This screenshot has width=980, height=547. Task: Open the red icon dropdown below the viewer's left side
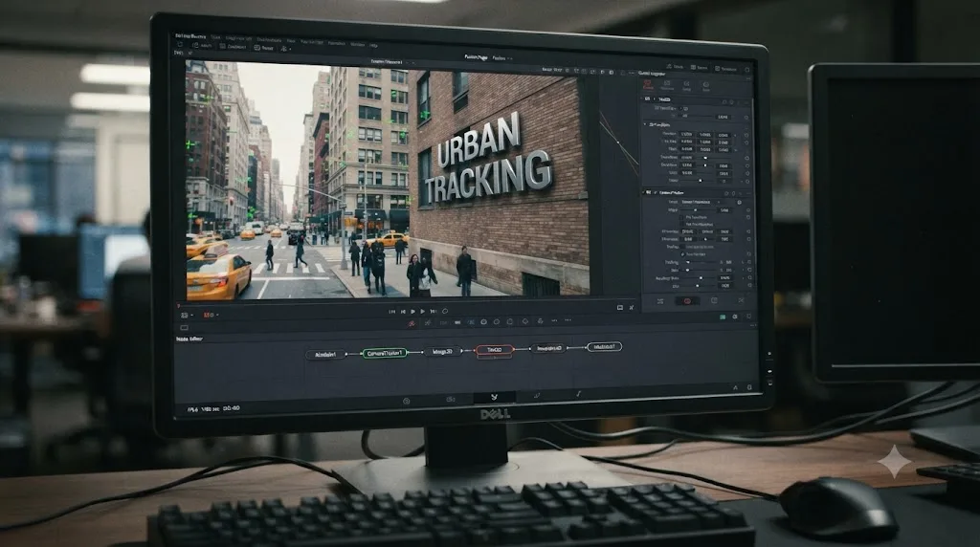210,315
